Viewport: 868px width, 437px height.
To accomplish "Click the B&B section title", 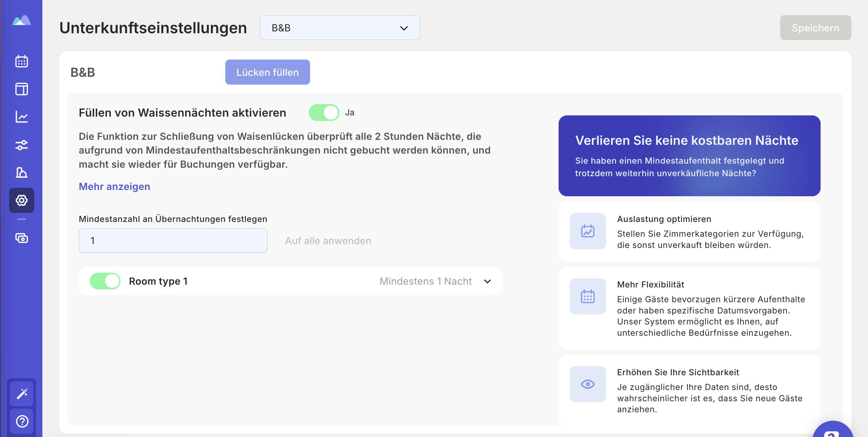I will pyautogui.click(x=83, y=72).
